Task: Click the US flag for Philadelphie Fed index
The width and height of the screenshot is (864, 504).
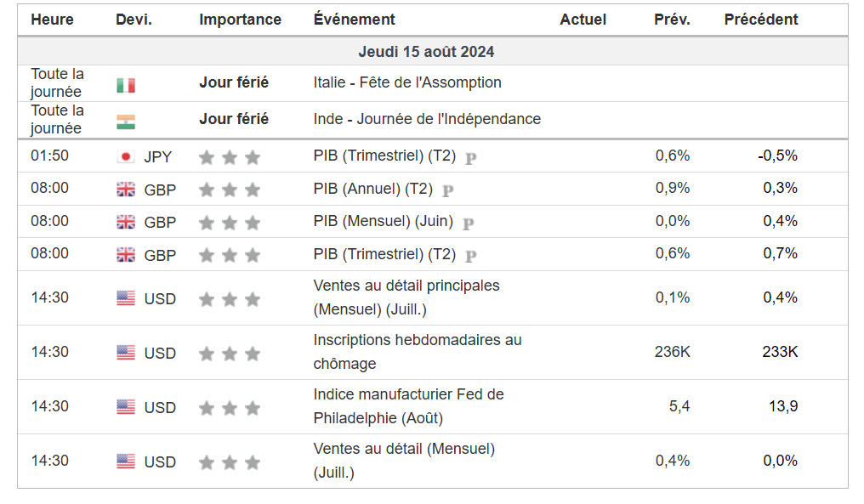Action: click(x=126, y=407)
